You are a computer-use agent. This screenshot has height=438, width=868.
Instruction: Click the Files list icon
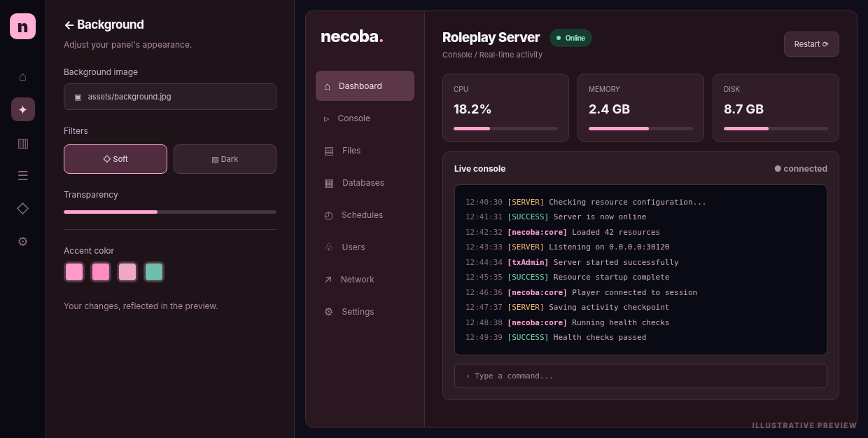click(x=329, y=151)
